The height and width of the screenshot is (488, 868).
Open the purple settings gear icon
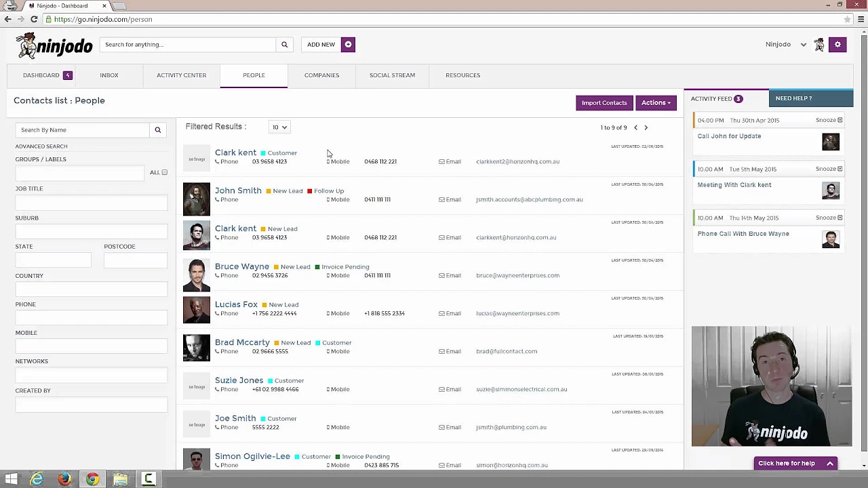[837, 45]
